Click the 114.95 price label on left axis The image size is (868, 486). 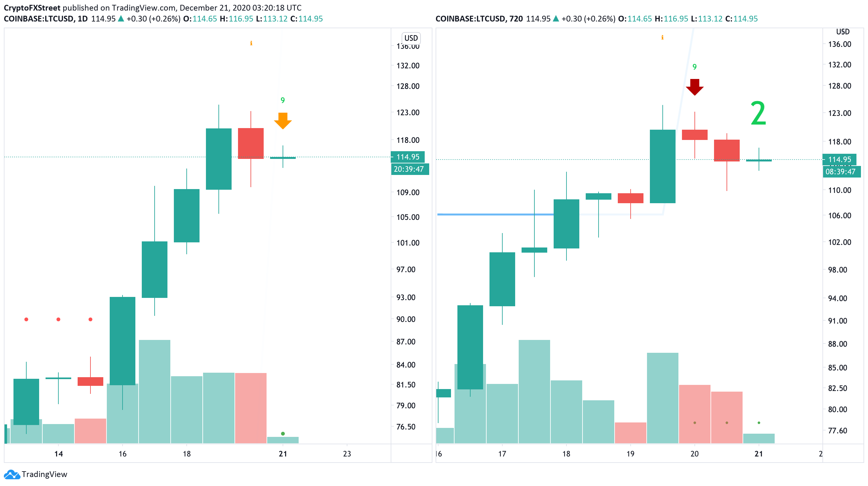tap(408, 157)
